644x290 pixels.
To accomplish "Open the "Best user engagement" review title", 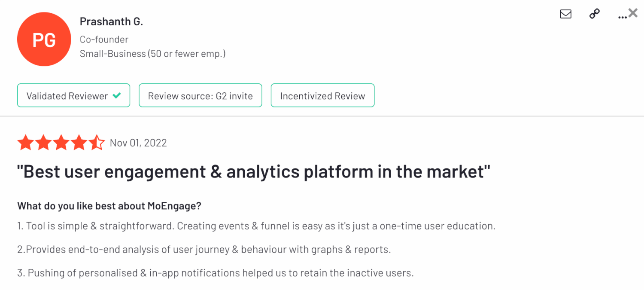I will click(x=253, y=172).
